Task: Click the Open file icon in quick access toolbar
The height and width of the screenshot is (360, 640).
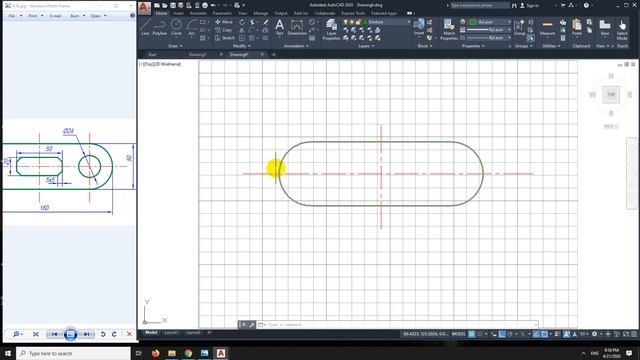Action: click(x=164, y=5)
